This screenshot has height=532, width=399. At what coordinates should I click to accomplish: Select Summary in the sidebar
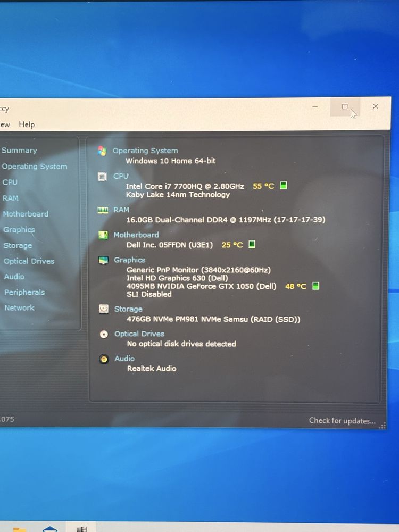(19, 151)
